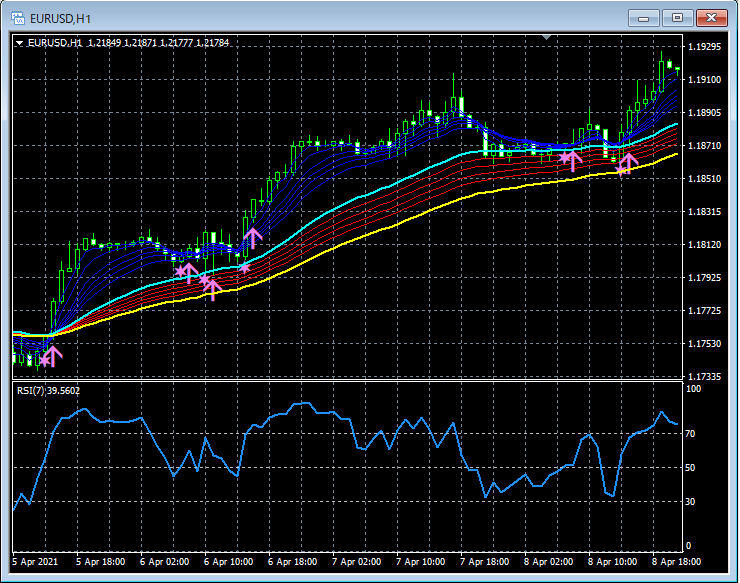Select the pink arrow signal near 5 Apr 2021
This screenshot has width=740, height=583.
point(52,356)
